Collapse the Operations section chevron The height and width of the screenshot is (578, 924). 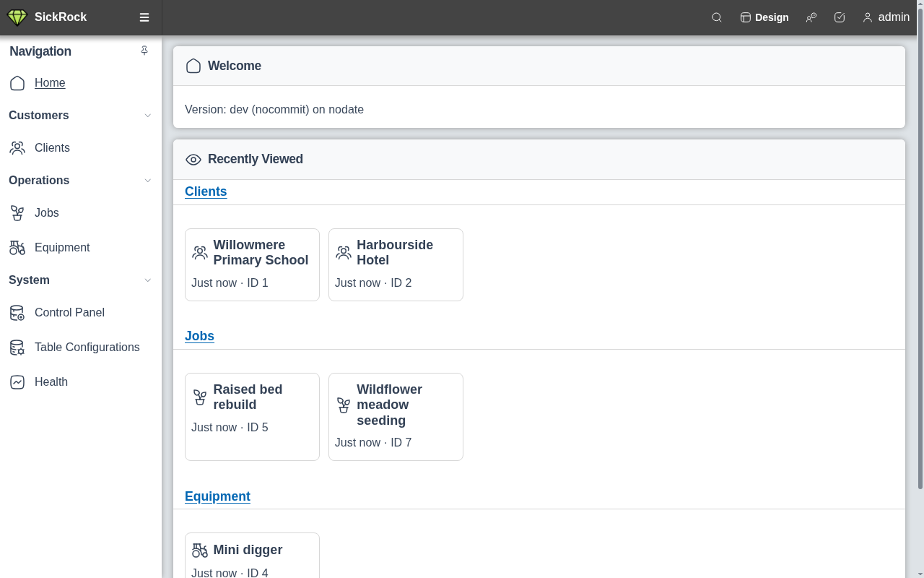click(148, 181)
